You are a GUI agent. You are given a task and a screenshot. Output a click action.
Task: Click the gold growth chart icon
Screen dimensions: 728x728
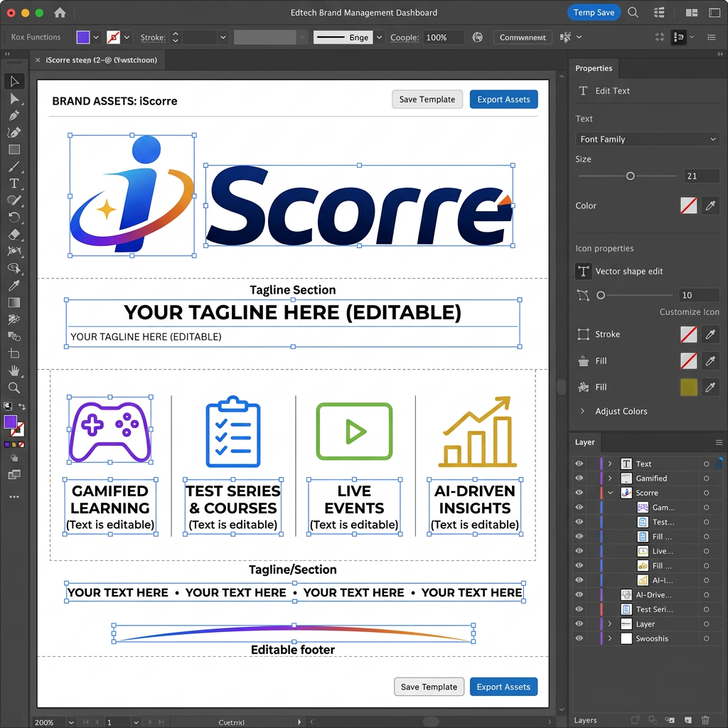click(477, 432)
